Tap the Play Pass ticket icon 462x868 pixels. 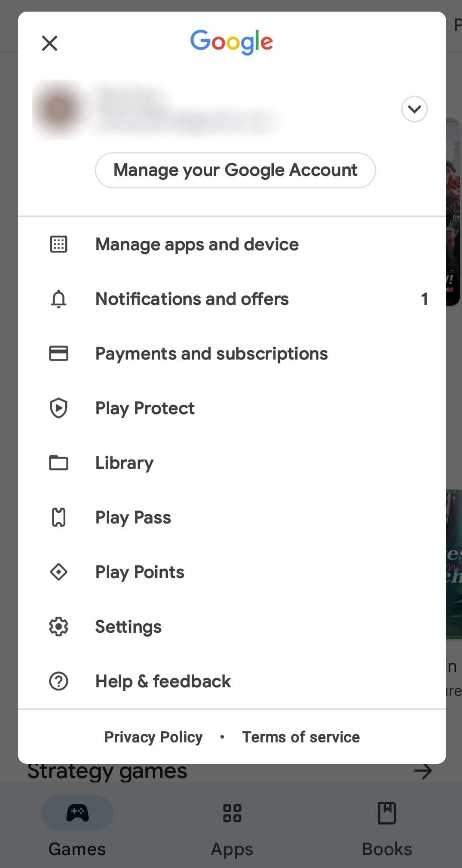pyautogui.click(x=58, y=517)
